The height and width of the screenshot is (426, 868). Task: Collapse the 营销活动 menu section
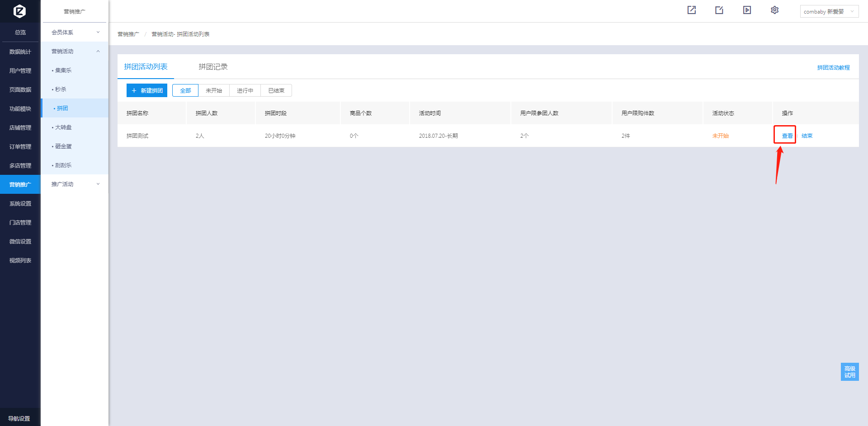(x=75, y=51)
